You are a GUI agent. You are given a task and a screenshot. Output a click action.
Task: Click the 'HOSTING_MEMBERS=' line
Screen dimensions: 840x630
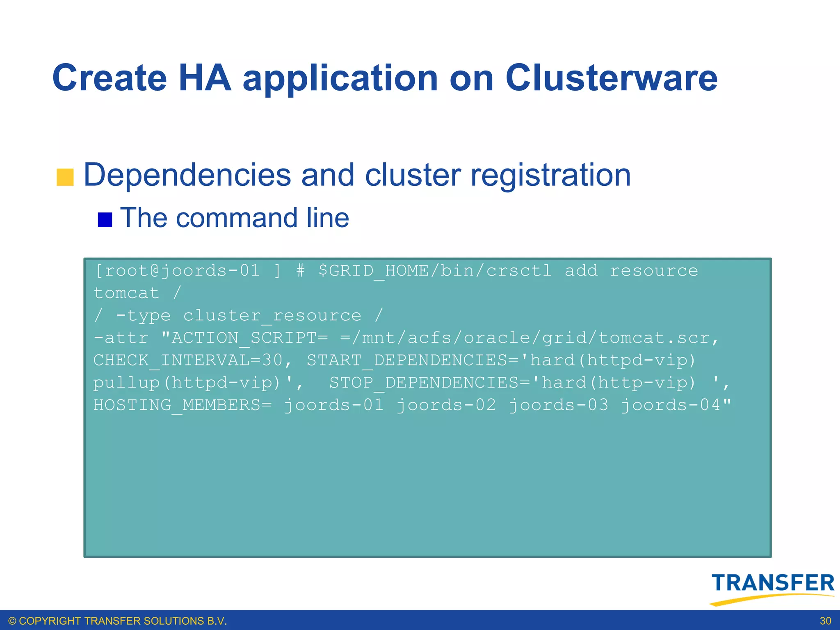[412, 405]
